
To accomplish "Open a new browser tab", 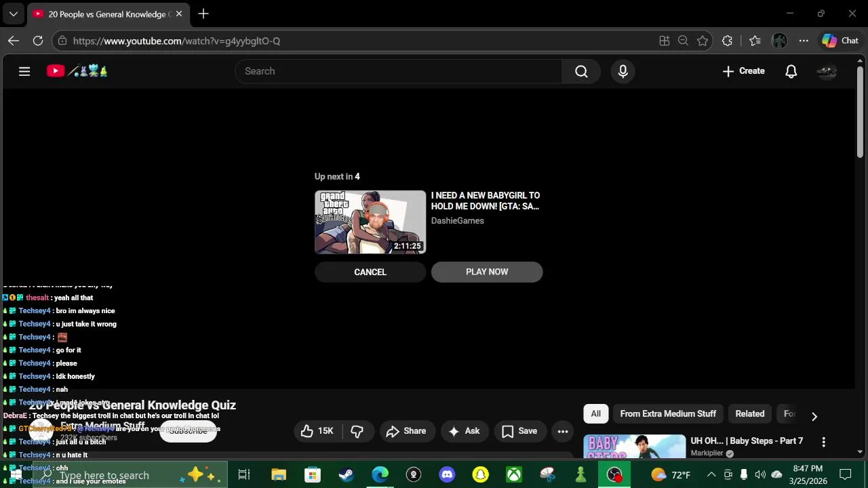I will click(x=203, y=14).
